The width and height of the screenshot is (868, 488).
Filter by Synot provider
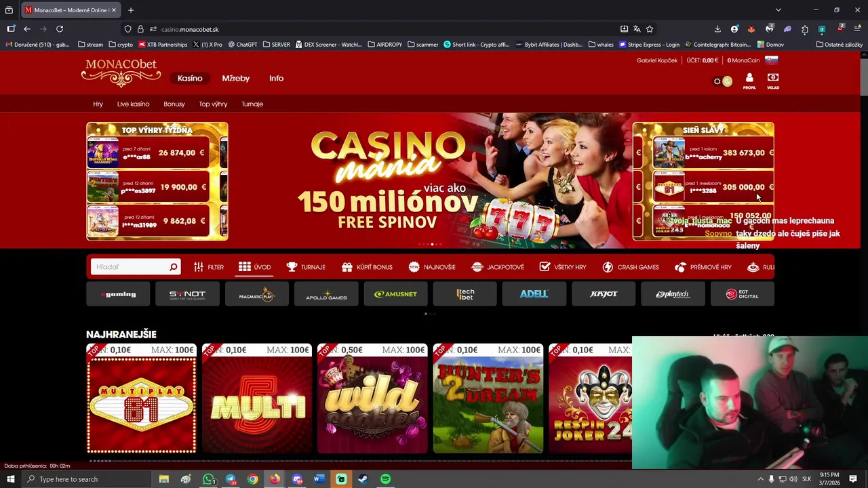coord(188,294)
